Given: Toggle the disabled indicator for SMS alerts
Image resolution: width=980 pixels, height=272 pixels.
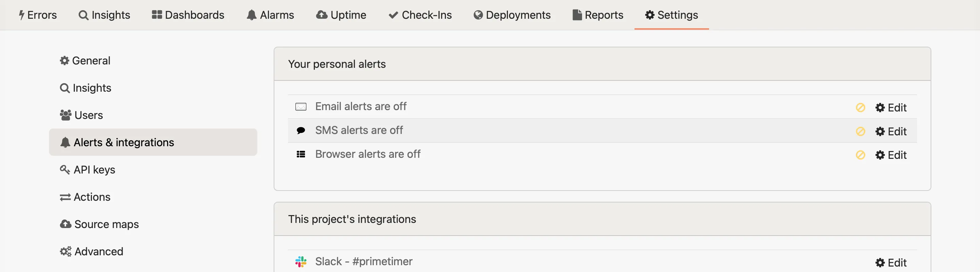Looking at the screenshot, I should 861,131.
